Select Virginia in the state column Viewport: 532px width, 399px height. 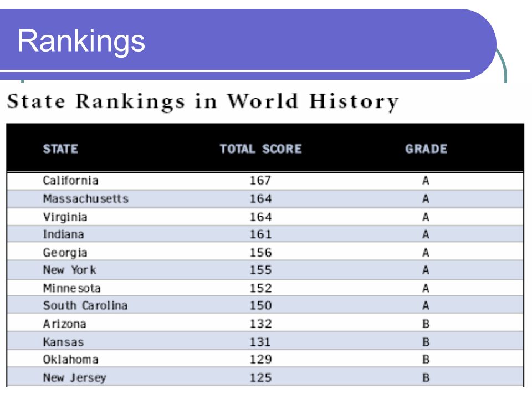click(x=65, y=217)
